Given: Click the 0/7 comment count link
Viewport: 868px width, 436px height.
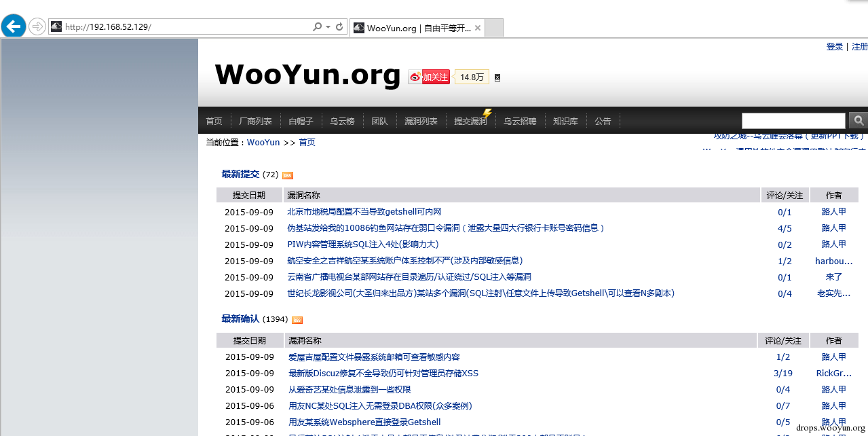Looking at the screenshot, I should click(783, 405).
